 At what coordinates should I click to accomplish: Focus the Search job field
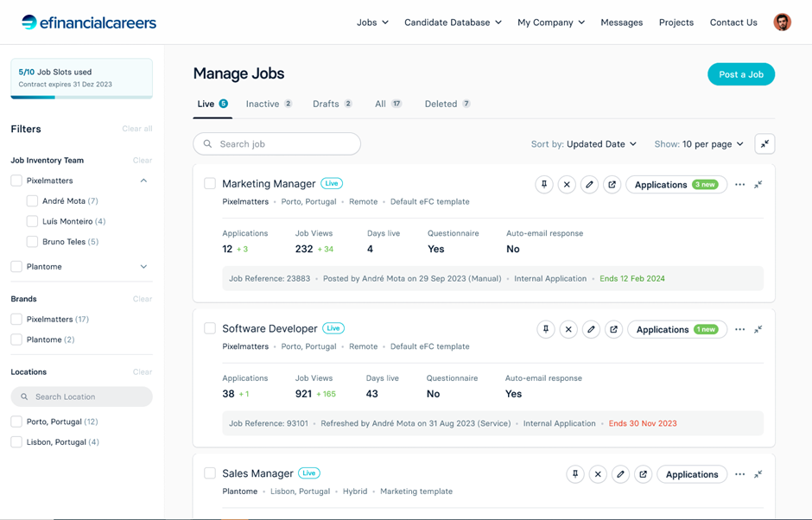276,144
